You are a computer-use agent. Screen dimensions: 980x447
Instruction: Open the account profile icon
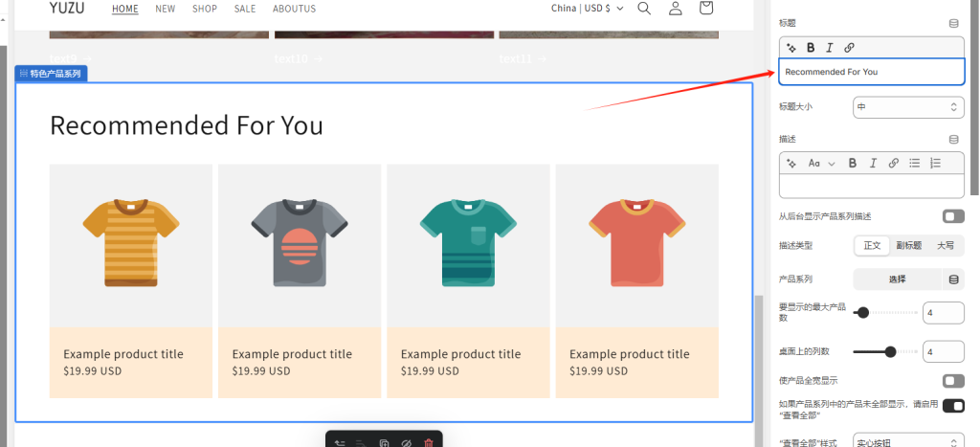pyautogui.click(x=676, y=9)
